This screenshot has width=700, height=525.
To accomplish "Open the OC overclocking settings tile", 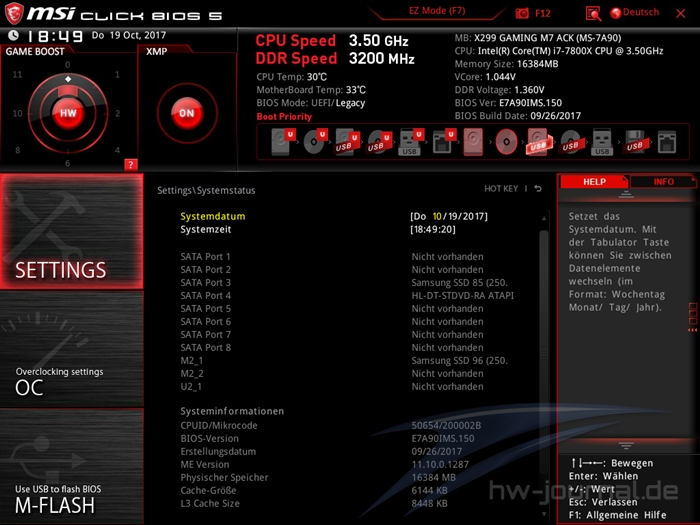I will coord(72,349).
